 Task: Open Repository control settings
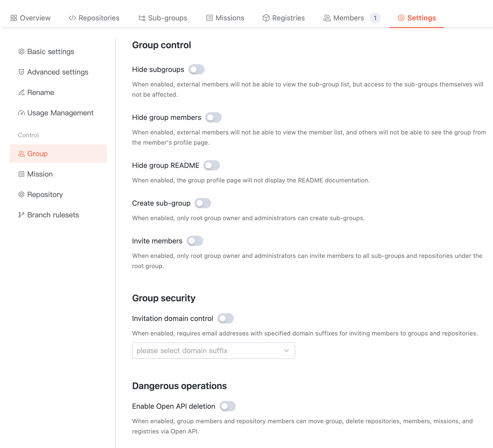45,194
